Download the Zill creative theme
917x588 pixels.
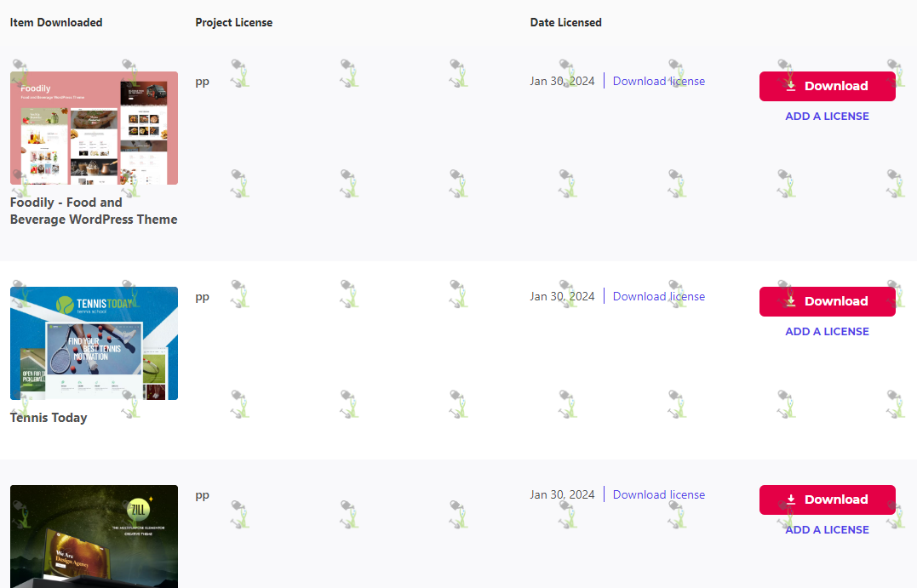(x=827, y=500)
